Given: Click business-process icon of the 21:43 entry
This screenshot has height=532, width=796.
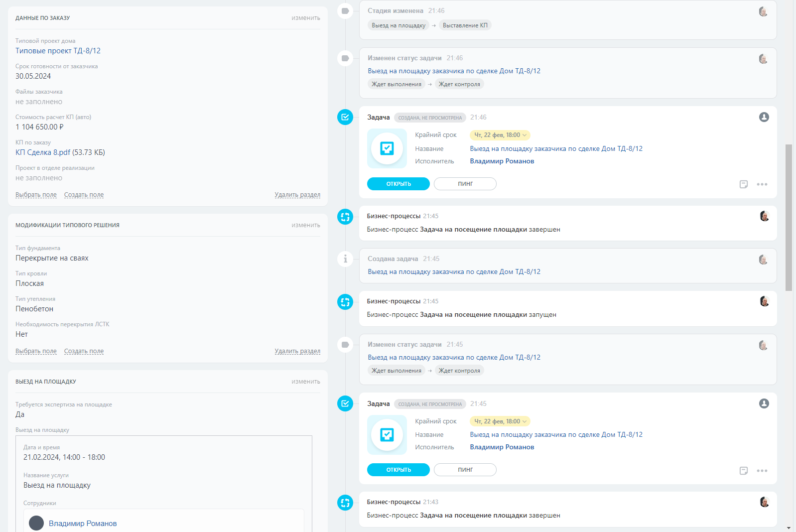Looking at the screenshot, I should [345, 503].
